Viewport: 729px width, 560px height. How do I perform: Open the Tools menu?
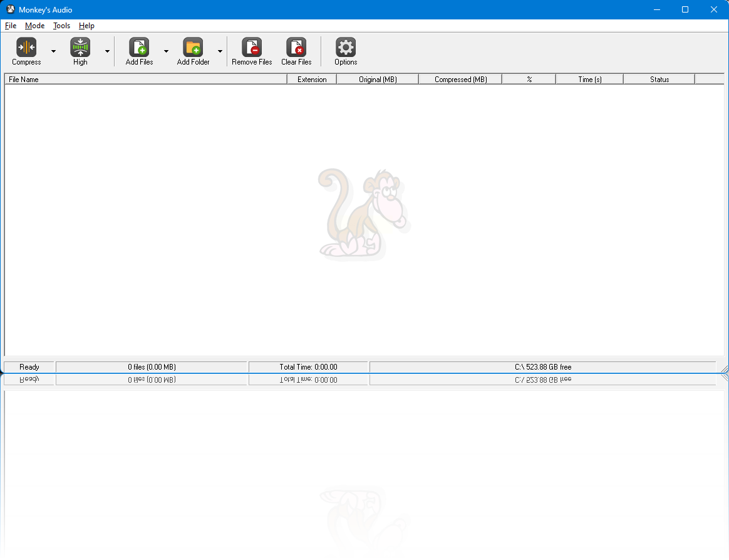pyautogui.click(x=61, y=26)
